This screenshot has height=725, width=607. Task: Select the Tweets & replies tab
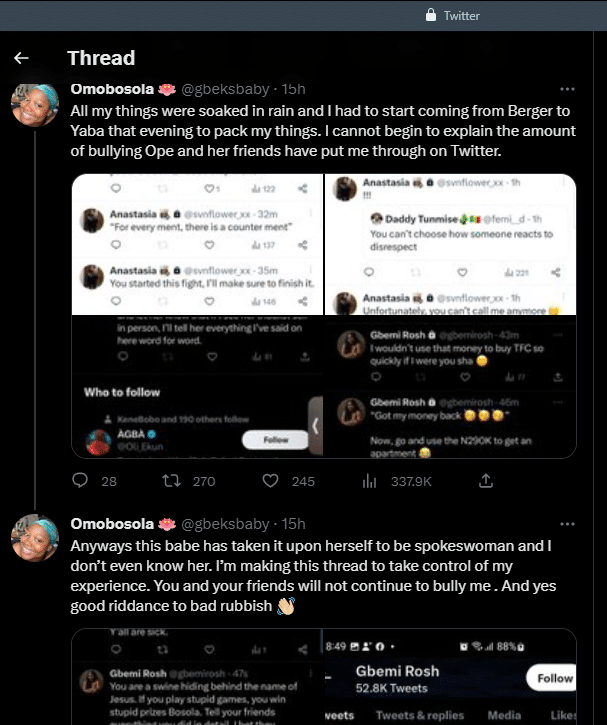(418, 715)
